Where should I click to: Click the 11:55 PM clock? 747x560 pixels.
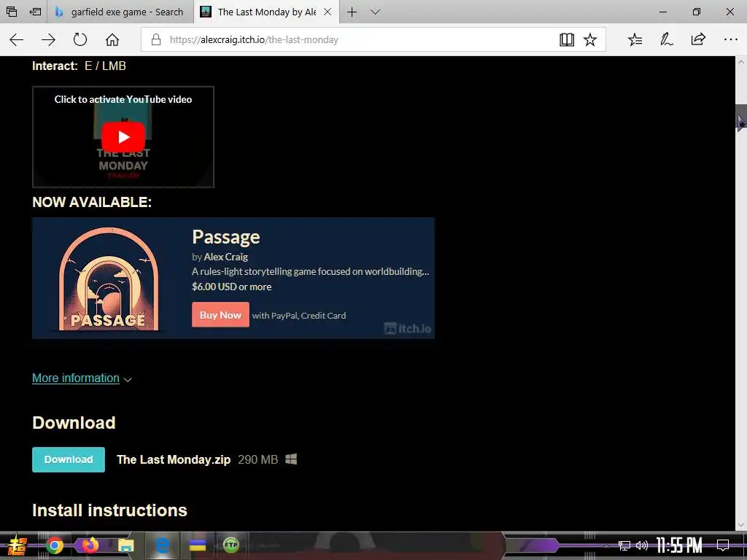(x=679, y=545)
